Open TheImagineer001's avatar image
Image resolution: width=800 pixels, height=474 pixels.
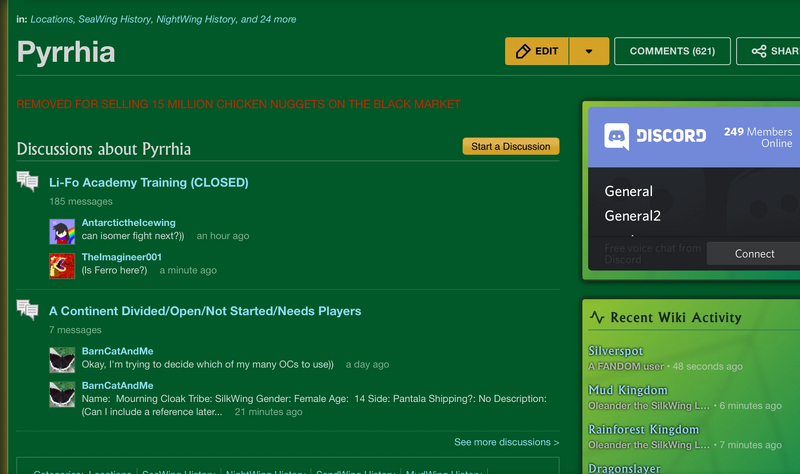62,265
